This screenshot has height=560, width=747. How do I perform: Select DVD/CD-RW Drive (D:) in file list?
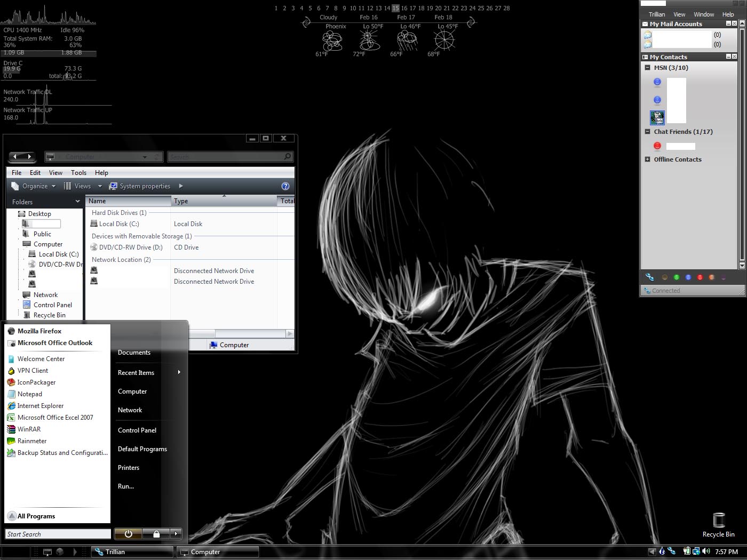click(126, 247)
